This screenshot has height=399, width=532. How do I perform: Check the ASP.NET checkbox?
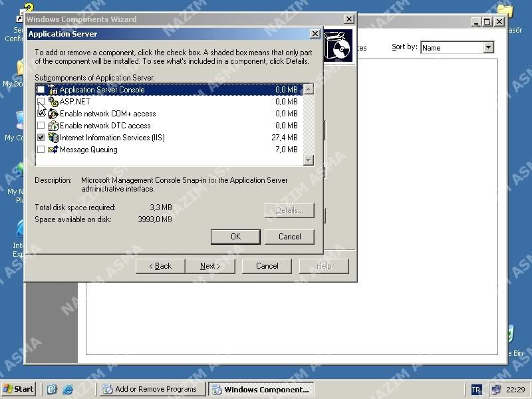[41, 102]
